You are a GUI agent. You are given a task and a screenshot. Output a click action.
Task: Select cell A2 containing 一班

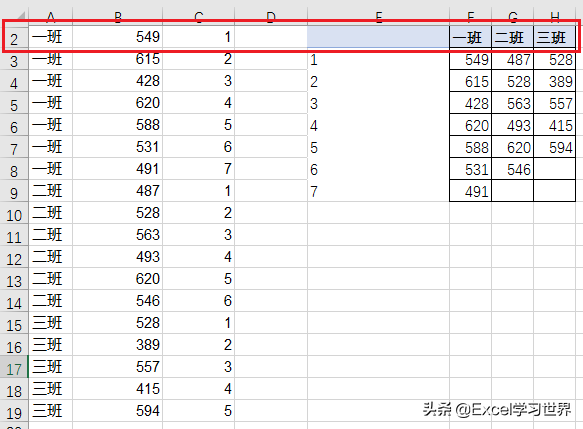50,37
